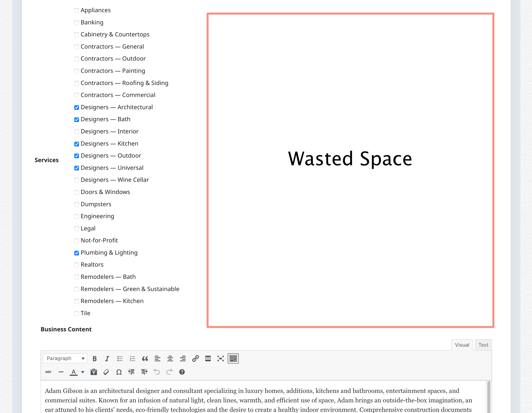Click the Services field label
The image size is (532, 413).
tap(46, 160)
